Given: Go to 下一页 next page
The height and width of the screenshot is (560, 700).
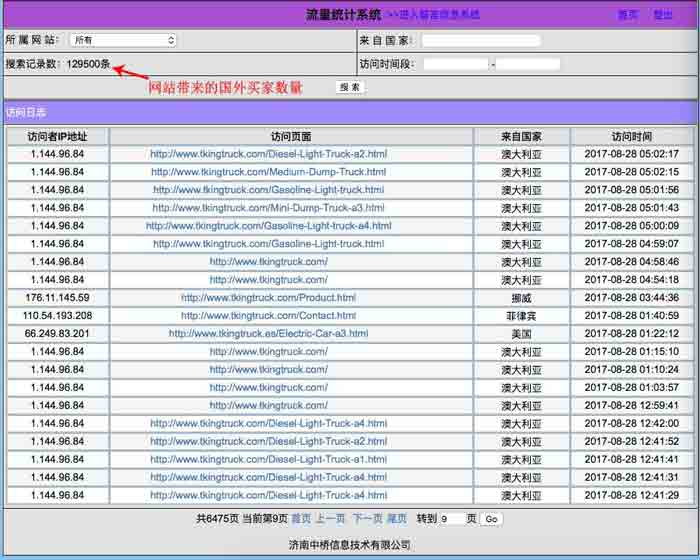Looking at the screenshot, I should click(367, 519).
